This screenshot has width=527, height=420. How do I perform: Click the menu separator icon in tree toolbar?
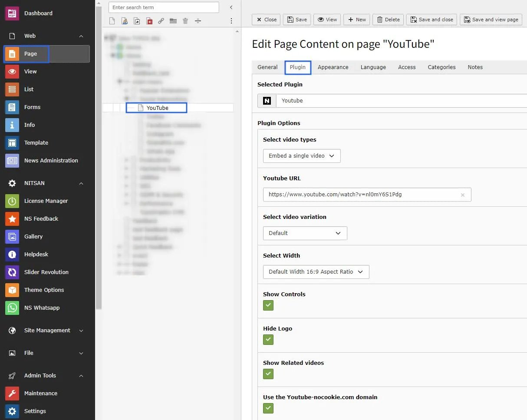(198, 21)
